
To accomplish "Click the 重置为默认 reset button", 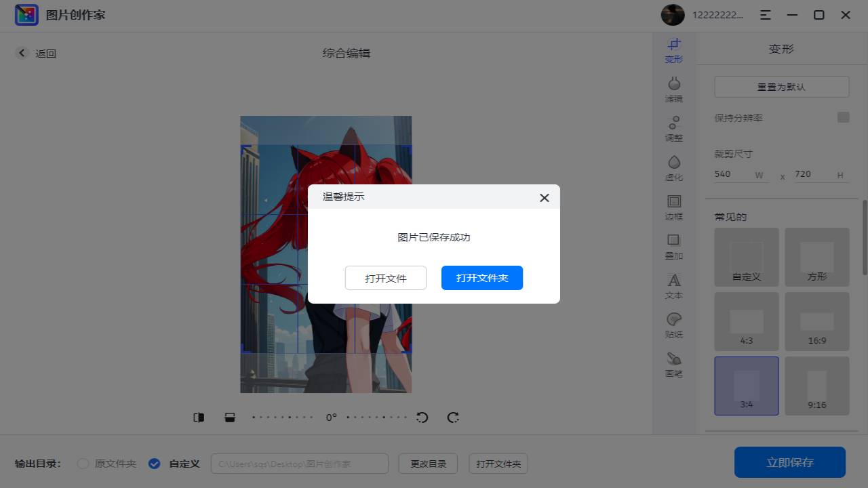I will [x=781, y=86].
